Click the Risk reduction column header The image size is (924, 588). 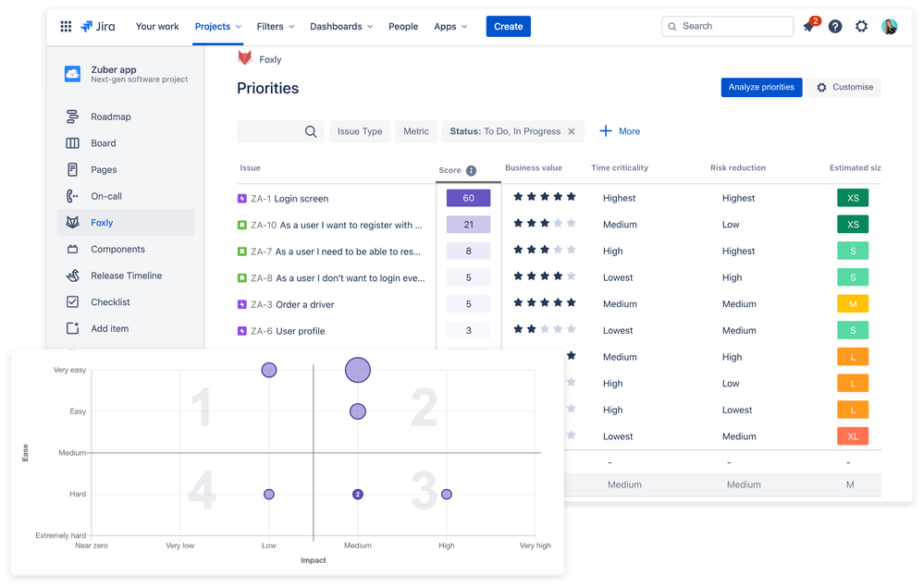738,168
